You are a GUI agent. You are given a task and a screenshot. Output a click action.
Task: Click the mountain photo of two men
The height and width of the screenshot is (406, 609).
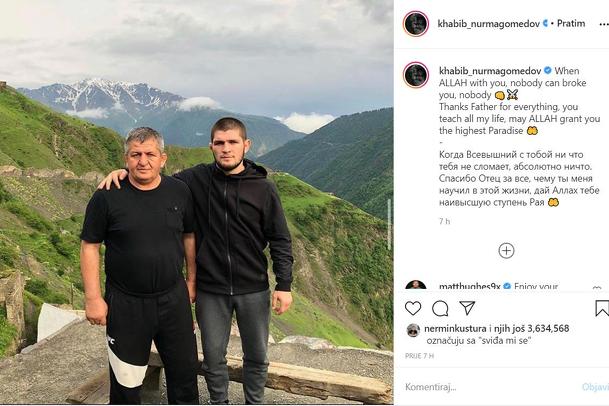pos(197,203)
